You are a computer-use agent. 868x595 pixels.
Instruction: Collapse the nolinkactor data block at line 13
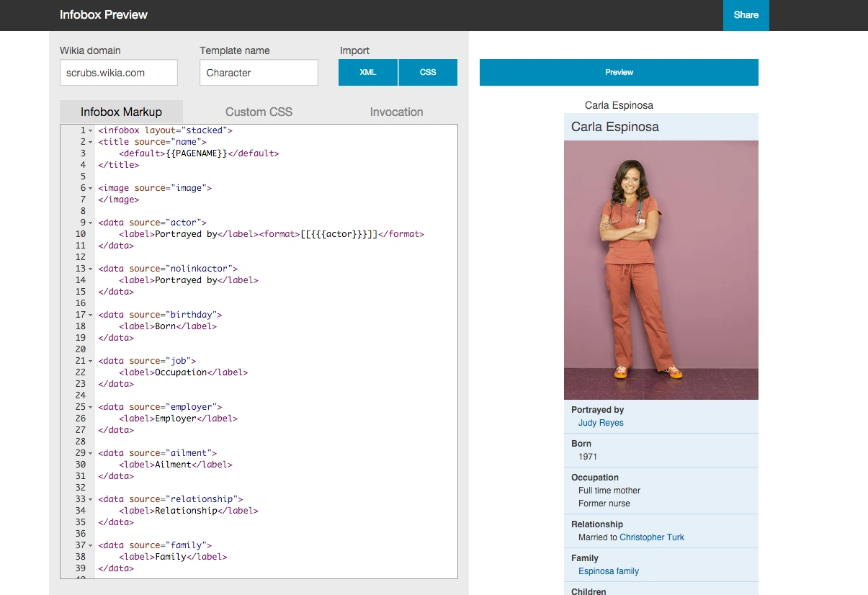tap(91, 269)
